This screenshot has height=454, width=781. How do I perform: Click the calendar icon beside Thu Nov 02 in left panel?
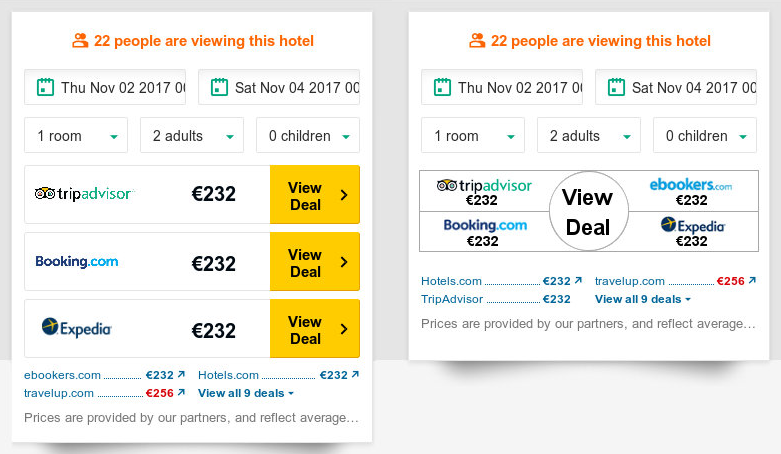pyautogui.click(x=45, y=87)
